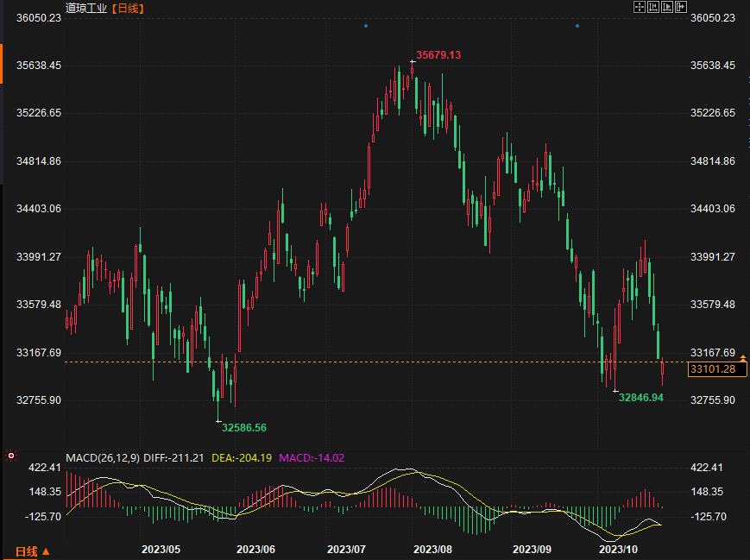Click the red MACD indicator settings icon
The width and height of the screenshot is (750, 560).
coord(10,456)
